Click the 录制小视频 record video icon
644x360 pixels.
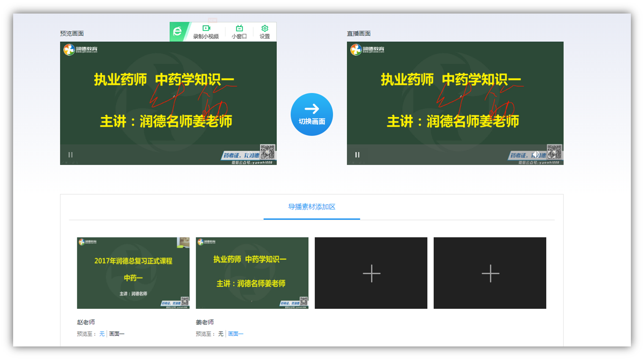[206, 30]
